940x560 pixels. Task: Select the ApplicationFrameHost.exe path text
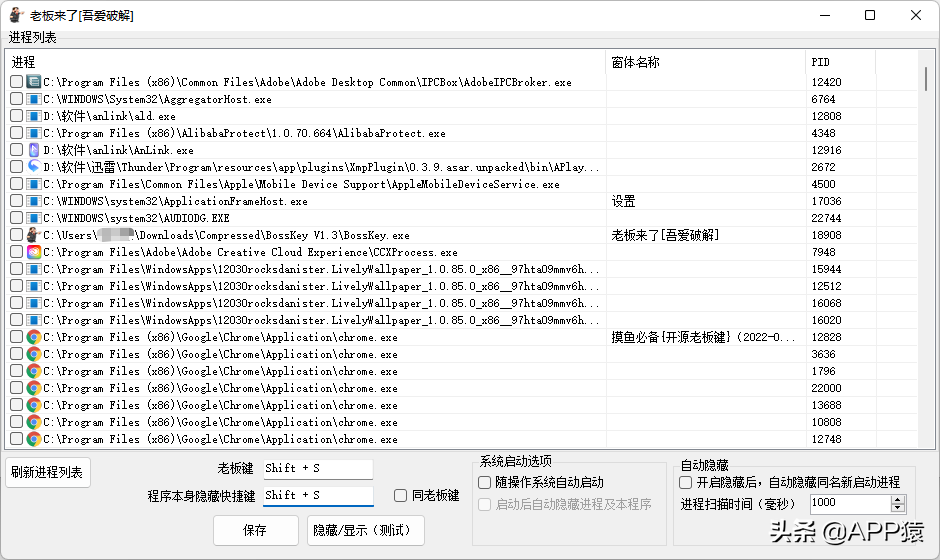click(x=175, y=201)
